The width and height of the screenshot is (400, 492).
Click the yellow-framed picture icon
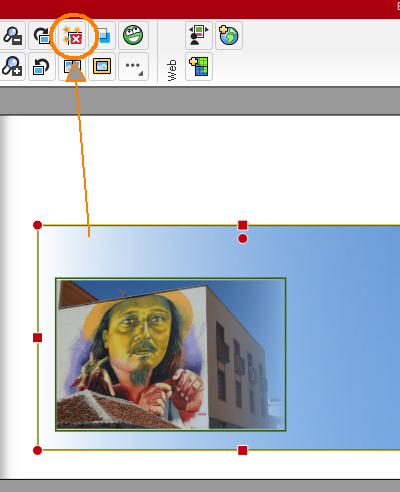pyautogui.click(x=102, y=66)
